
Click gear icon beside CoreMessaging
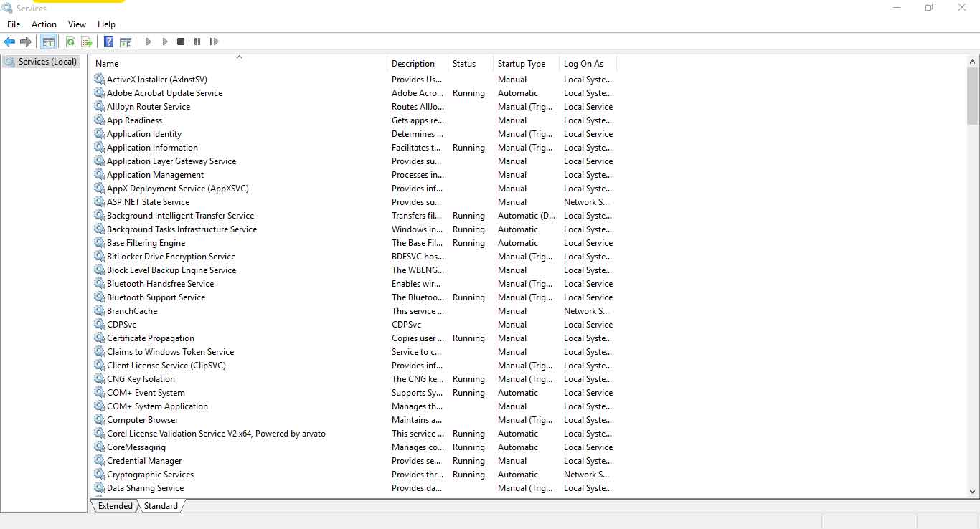(x=99, y=447)
